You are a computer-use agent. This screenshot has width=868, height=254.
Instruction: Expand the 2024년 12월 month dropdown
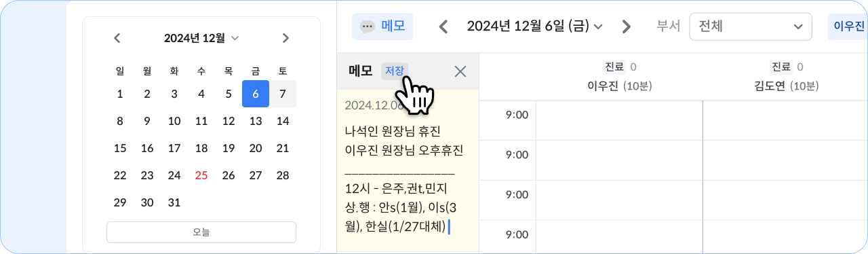201,38
